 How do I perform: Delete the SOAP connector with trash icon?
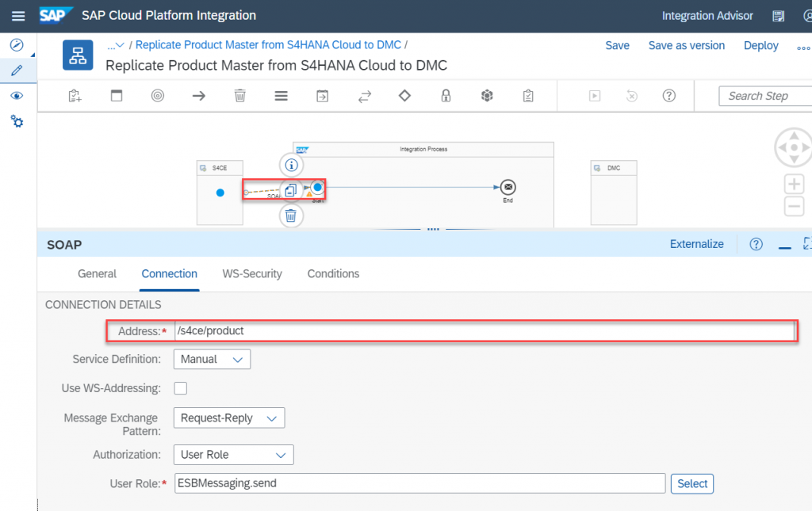click(291, 215)
